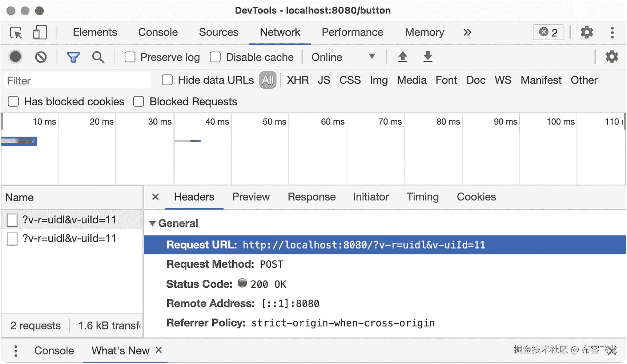Clear the network log
This screenshot has height=364, width=627.
(41, 57)
